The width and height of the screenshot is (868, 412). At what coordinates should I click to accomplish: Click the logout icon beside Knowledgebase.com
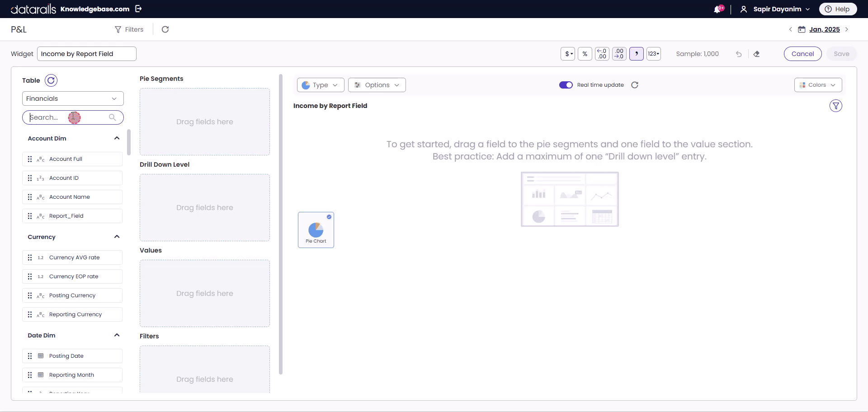(138, 9)
